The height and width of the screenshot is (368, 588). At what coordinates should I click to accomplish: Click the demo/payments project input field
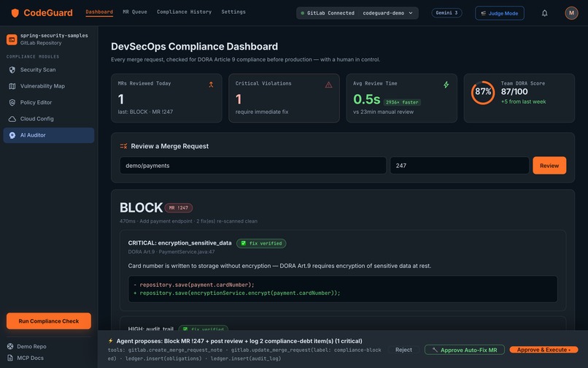252,166
